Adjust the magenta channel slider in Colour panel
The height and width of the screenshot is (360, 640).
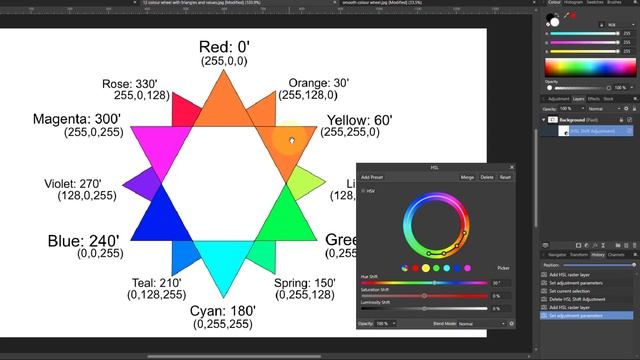coord(584,42)
